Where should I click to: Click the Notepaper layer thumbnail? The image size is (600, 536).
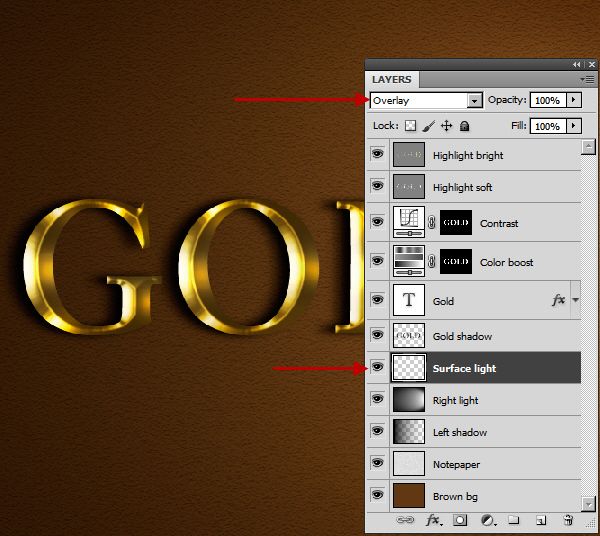coord(409,463)
